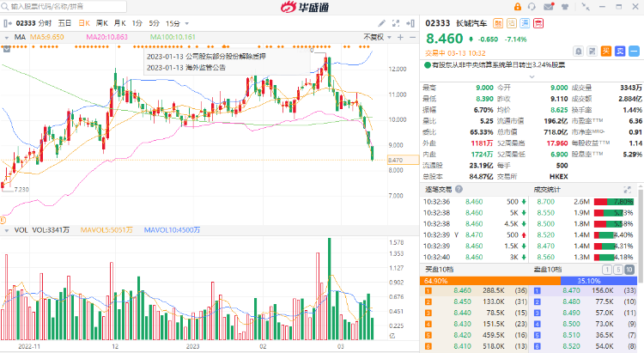
Task: Click the red 竞 auction badge
Action: [538, 23]
